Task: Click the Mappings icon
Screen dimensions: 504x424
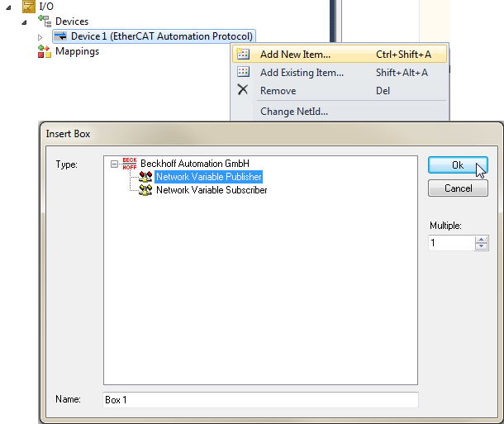Action: pos(45,51)
